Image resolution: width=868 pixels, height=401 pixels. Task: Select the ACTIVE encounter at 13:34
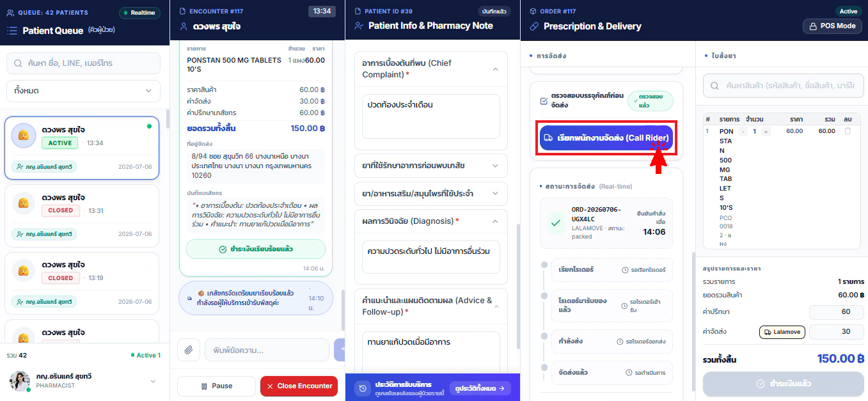82,148
